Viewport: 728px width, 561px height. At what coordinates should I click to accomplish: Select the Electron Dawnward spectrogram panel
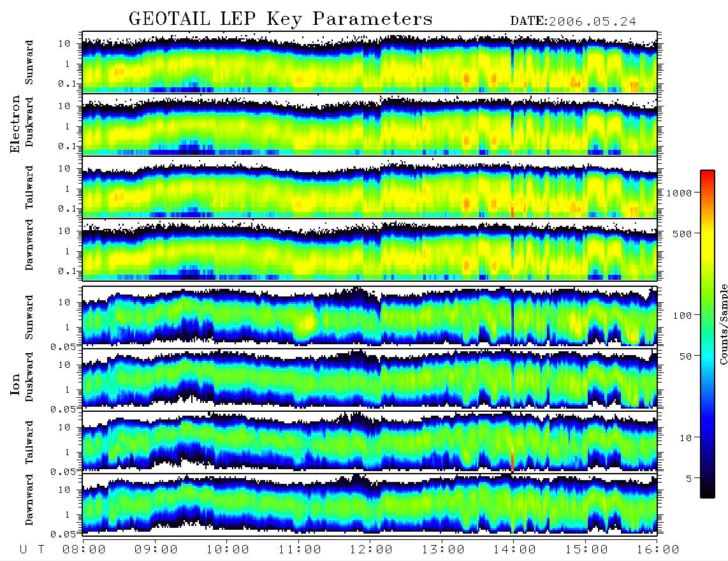(x=370, y=249)
